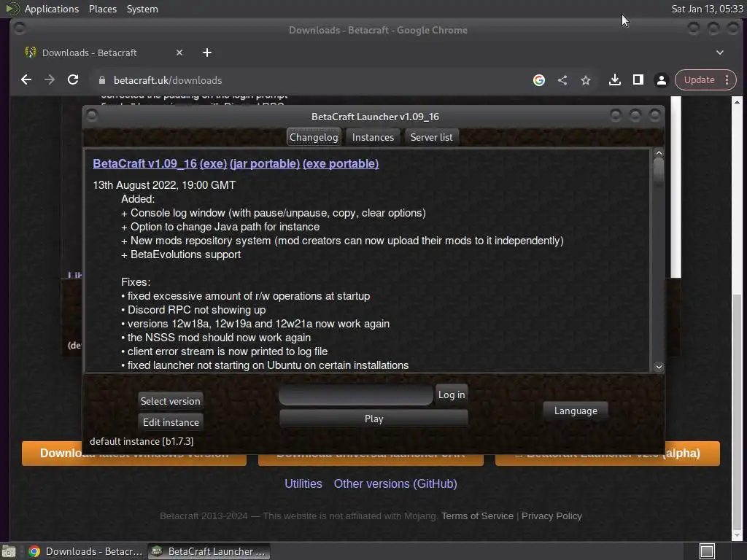Screen dimensions: 747x560
Task: Reload the betacraft.uk page
Action: coord(73,80)
